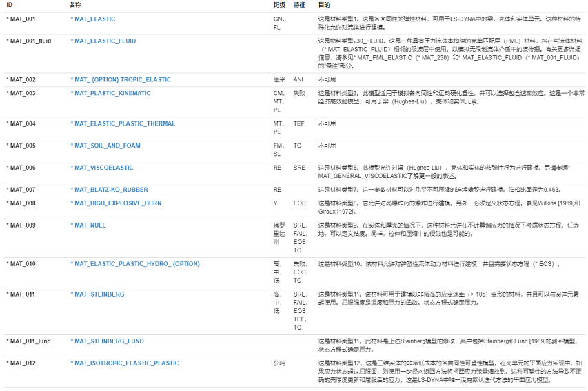Click the class cell of MAT_005 row
588x391 pixels.
[278, 150]
